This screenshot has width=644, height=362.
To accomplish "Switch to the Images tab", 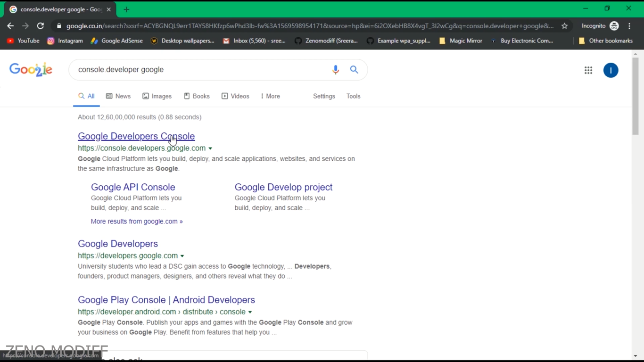I will (157, 96).
